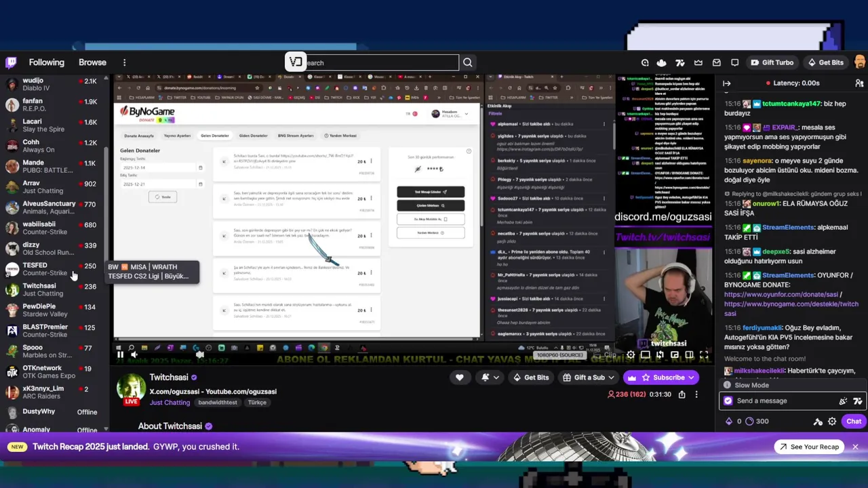Open the sidebar channel list scrollbar
Screen dimensions: 868x488
pos(106,203)
